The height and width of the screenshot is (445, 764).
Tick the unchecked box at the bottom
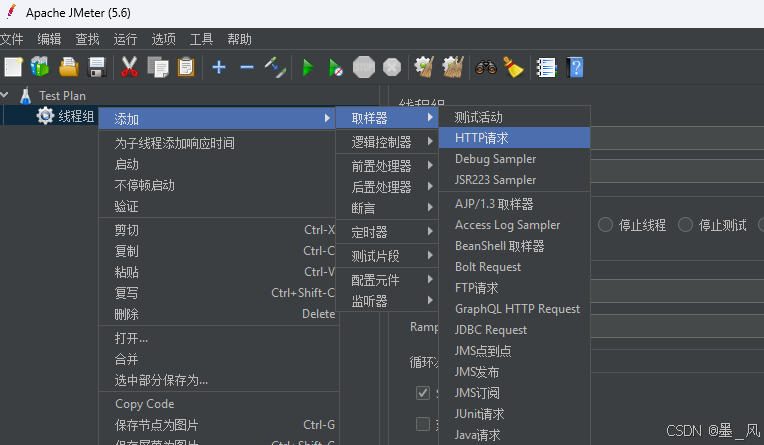pos(423,424)
